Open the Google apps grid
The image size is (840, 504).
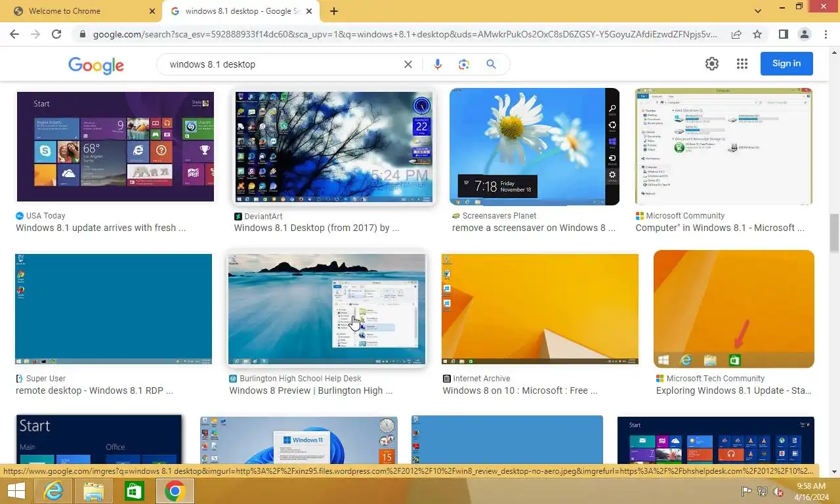point(742,64)
